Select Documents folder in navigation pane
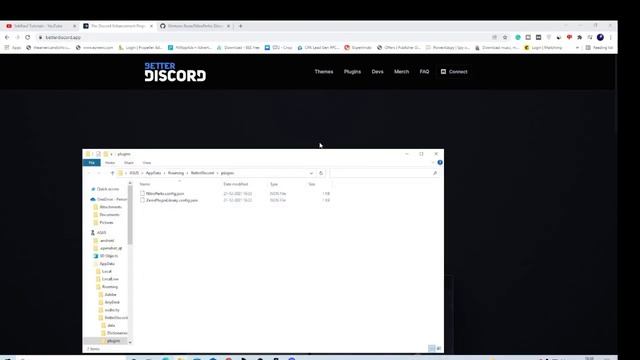Viewport: 640px width, 360px height. point(109,215)
